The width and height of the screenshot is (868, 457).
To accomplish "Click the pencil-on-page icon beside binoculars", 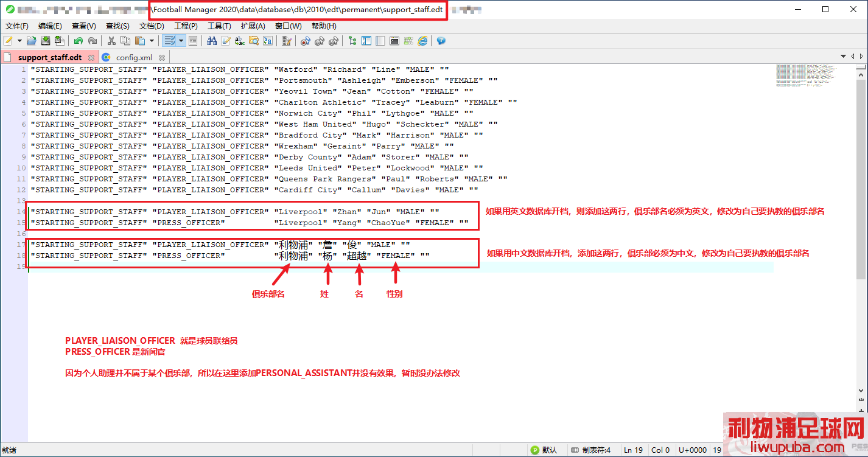I will point(226,41).
